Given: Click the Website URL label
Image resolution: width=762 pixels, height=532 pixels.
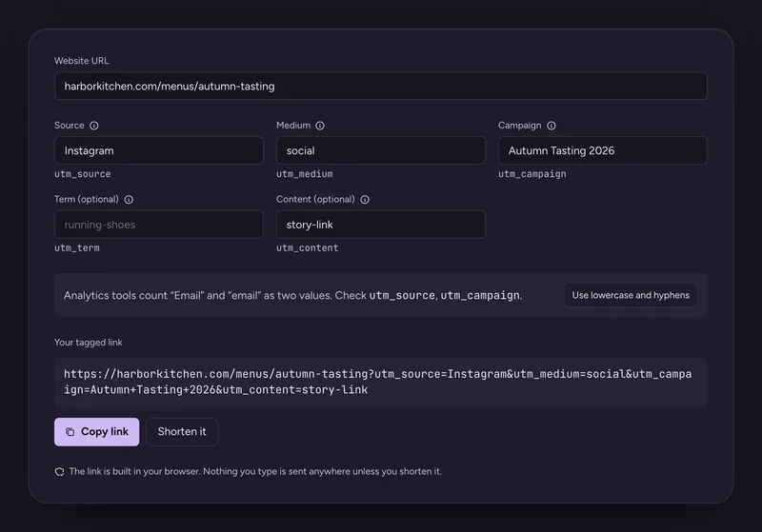Looking at the screenshot, I should click(x=82, y=61).
